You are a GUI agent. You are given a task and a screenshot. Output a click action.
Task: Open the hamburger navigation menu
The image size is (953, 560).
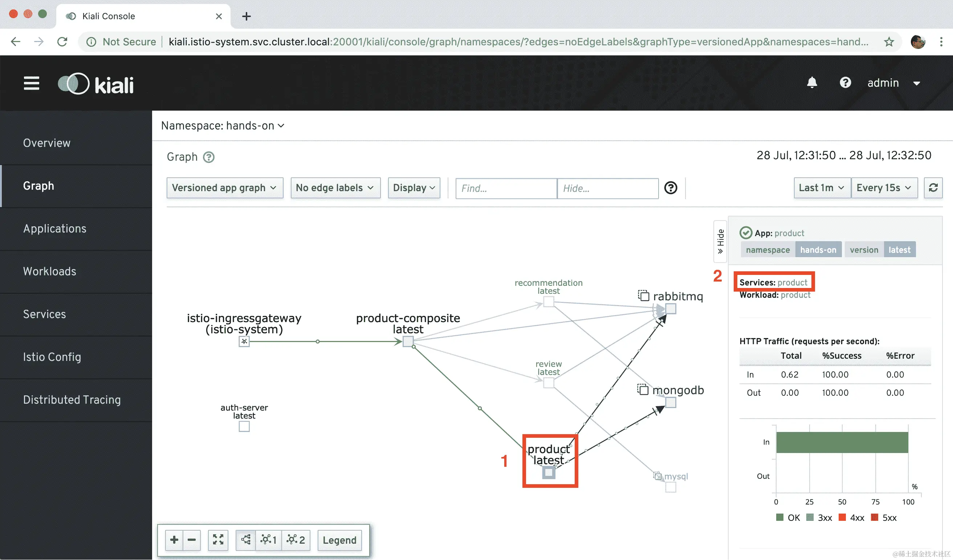click(x=31, y=83)
